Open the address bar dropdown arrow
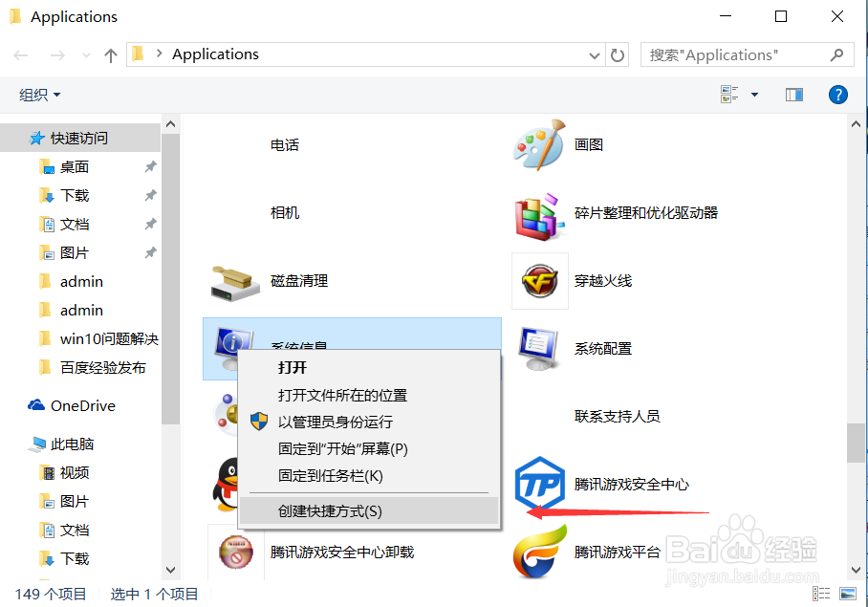 tap(595, 54)
